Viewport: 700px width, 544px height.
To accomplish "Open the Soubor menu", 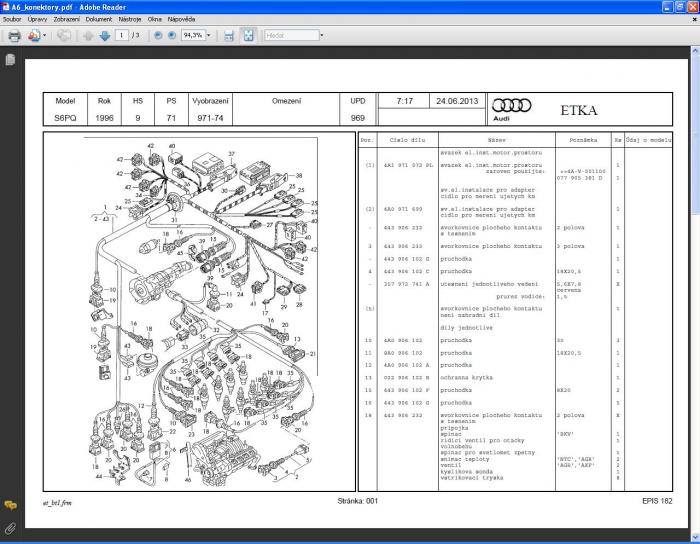I will (12, 19).
